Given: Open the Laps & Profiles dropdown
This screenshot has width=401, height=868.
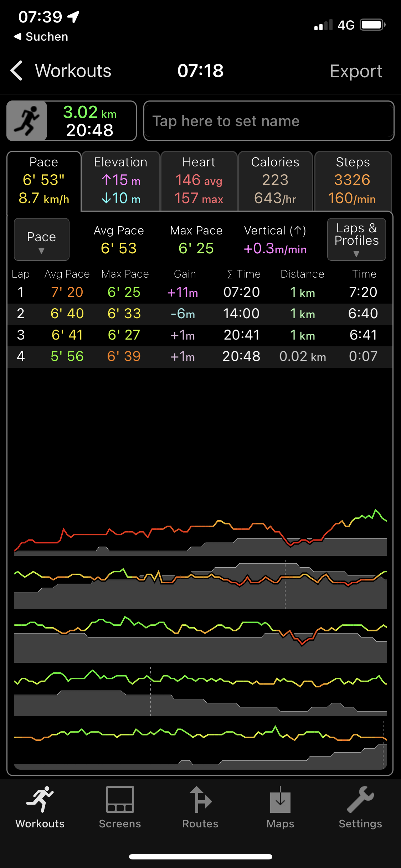Looking at the screenshot, I should tap(356, 239).
